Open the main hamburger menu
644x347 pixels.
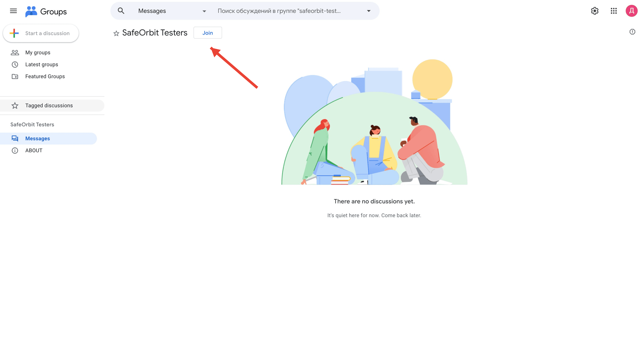pos(13,11)
